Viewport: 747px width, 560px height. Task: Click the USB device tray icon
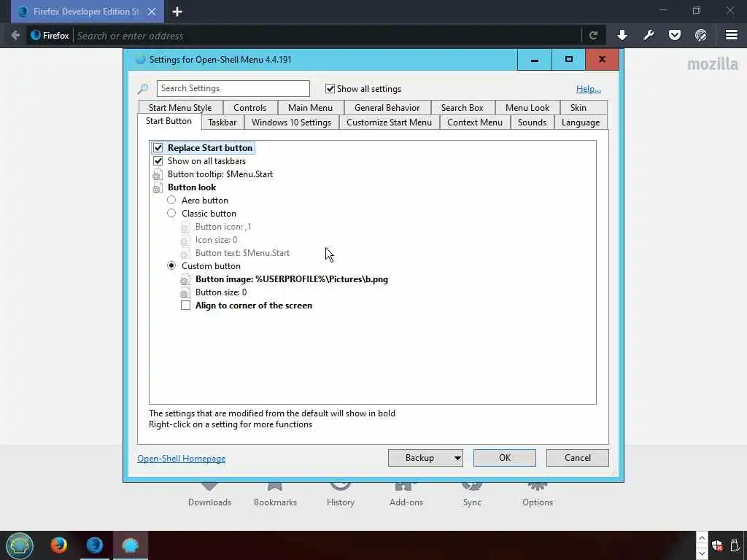pyautogui.click(x=735, y=545)
